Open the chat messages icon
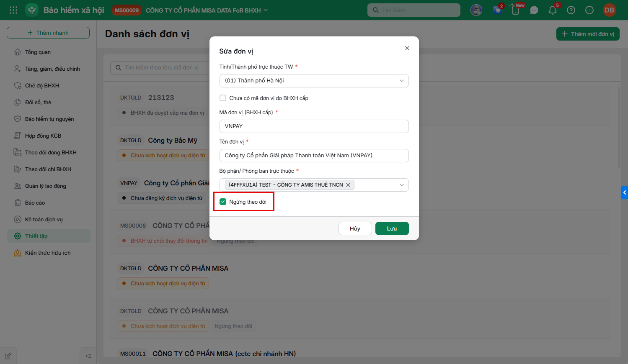Image resolution: width=628 pixels, height=364 pixels. 534,10
